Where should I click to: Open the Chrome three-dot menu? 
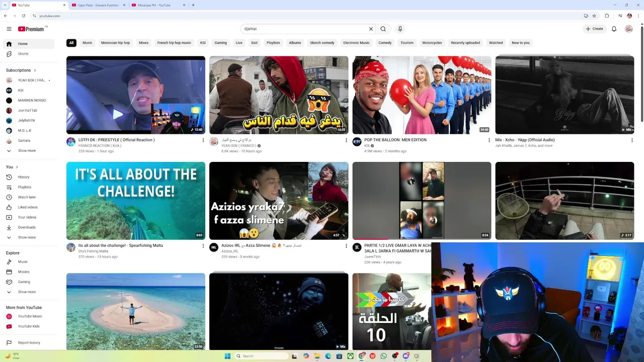click(638, 16)
